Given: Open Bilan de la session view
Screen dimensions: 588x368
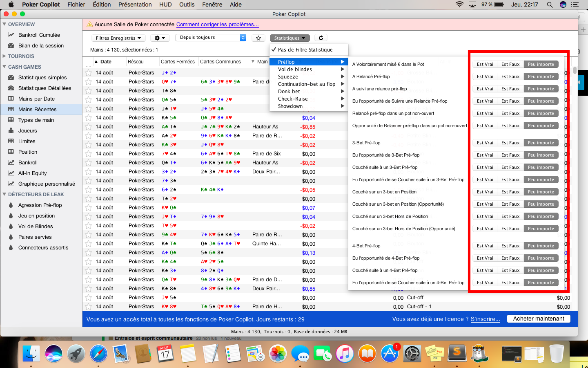Looking at the screenshot, I should 41,46.
